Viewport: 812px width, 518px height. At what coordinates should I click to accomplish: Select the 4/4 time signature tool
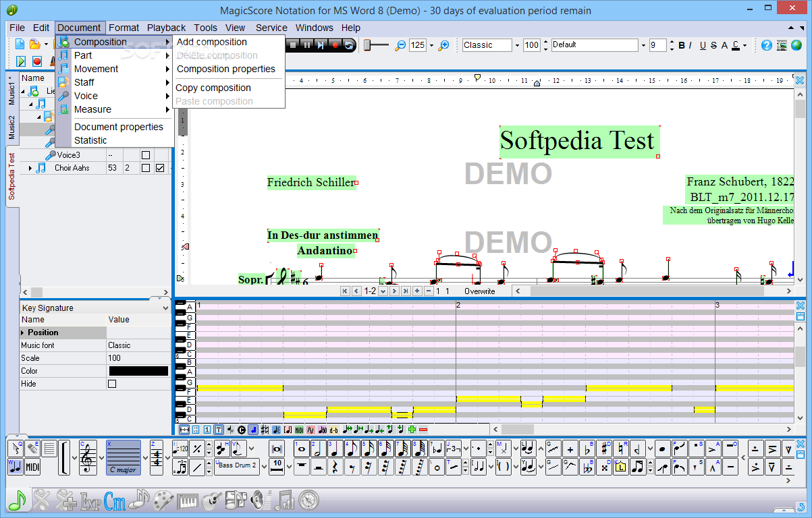coord(157,457)
